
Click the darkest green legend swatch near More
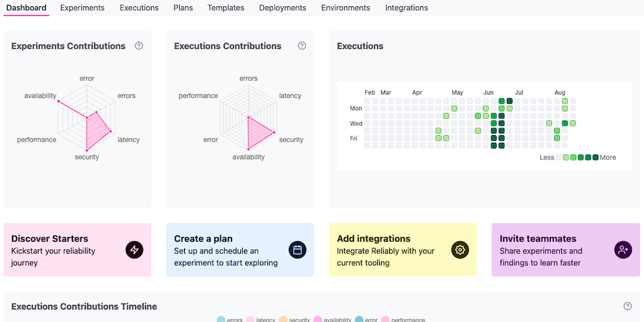point(596,157)
